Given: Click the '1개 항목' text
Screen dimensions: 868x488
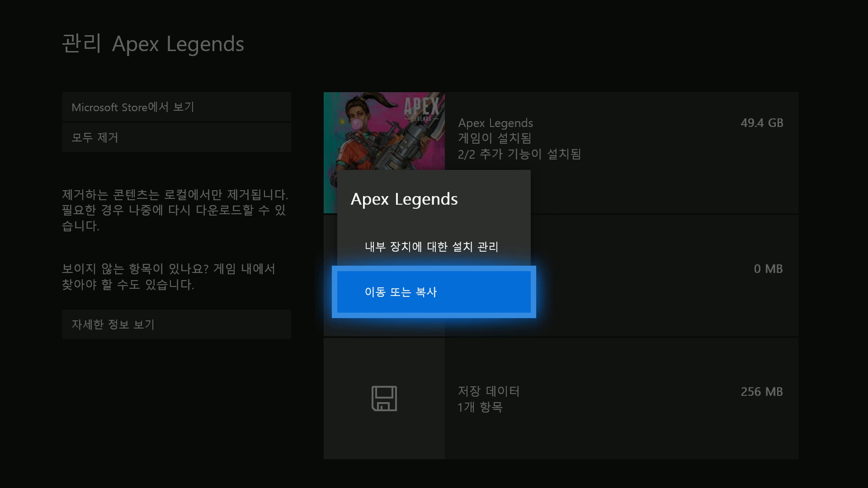Looking at the screenshot, I should pos(480,407).
